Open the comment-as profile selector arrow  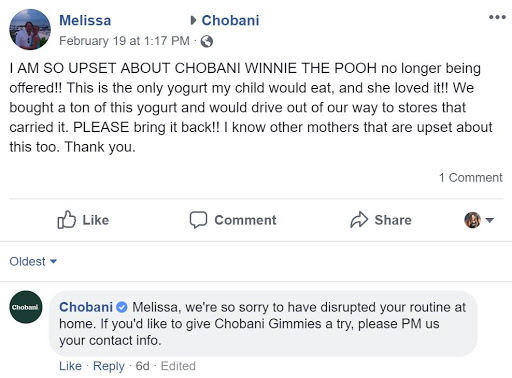click(490, 220)
